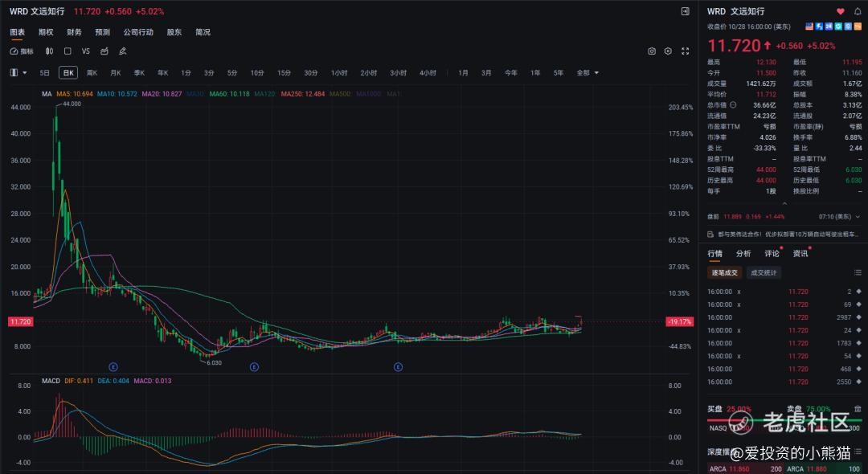Change the candlestick chart type
Image resolution: width=868 pixels, height=474 pixels.
(x=49, y=51)
